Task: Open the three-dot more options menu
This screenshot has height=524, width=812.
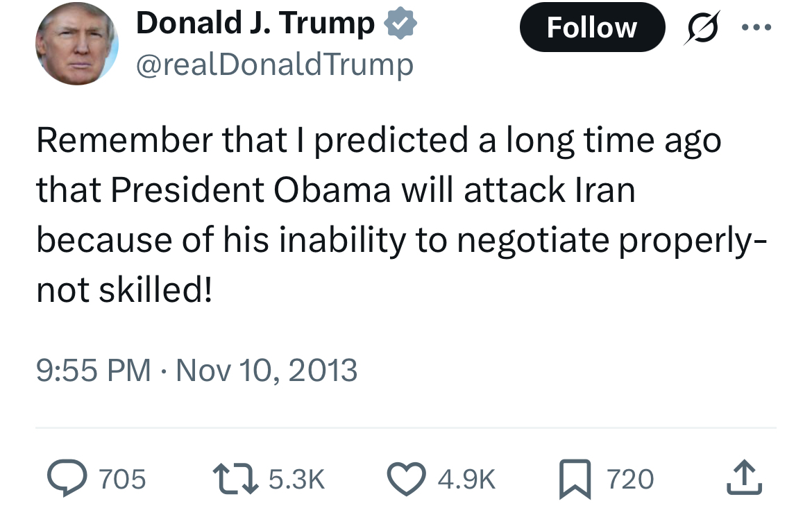Action: [x=756, y=28]
